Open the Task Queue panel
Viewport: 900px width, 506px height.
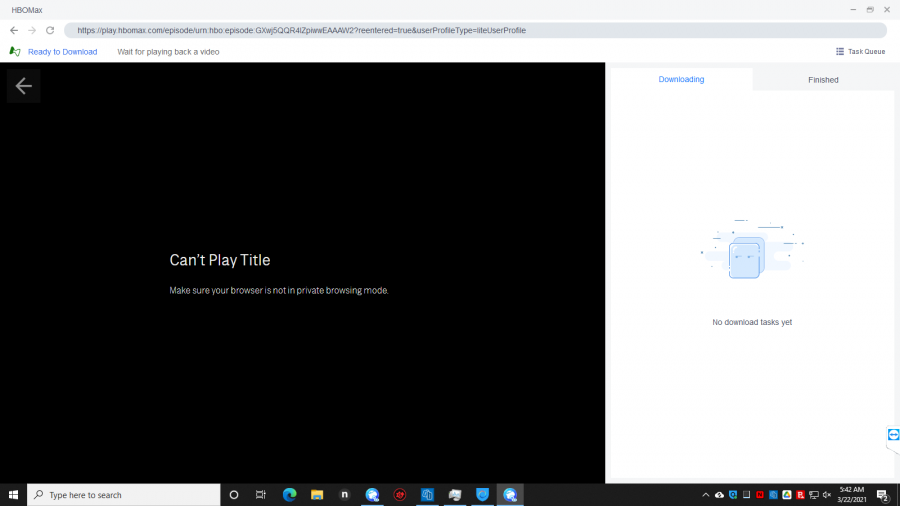pyautogui.click(x=860, y=51)
